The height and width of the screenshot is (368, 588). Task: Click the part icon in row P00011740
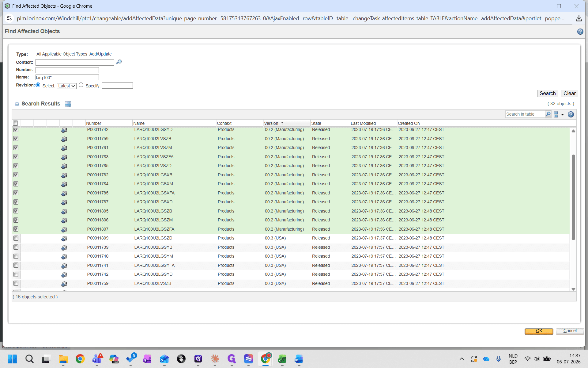[x=64, y=257]
